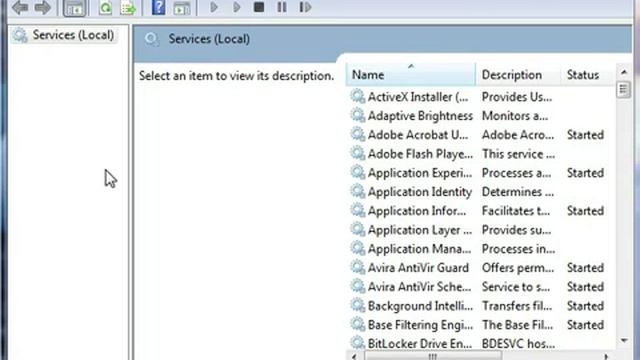Click the 'Monitors a...' description cell
The image size is (640, 360).
(515, 116)
